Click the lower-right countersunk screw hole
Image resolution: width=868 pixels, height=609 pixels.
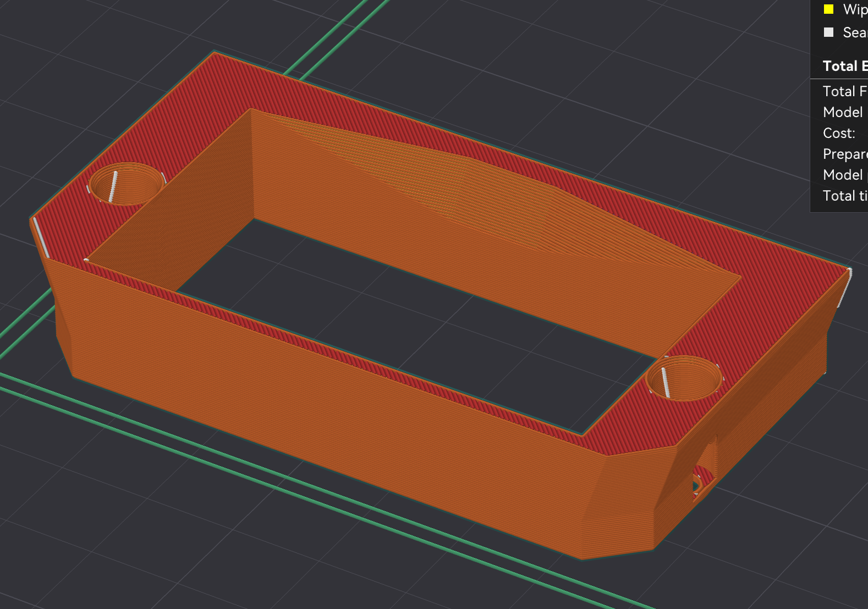(x=684, y=378)
